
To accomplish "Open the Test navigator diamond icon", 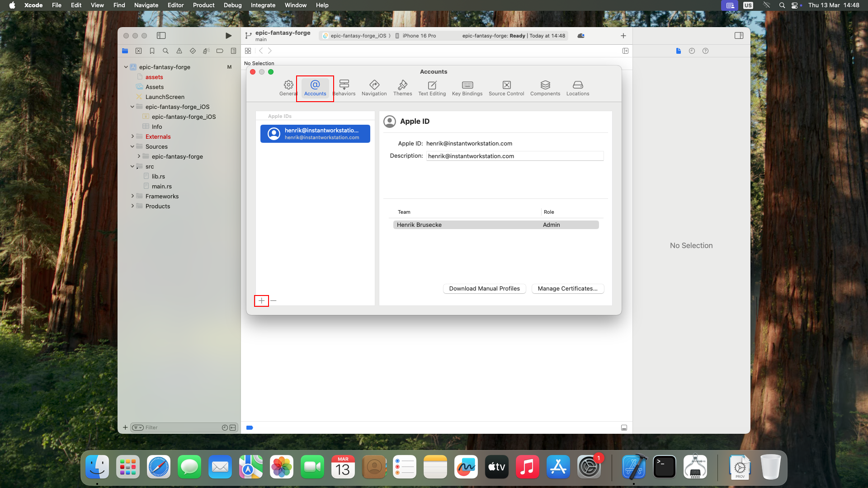I will [193, 51].
